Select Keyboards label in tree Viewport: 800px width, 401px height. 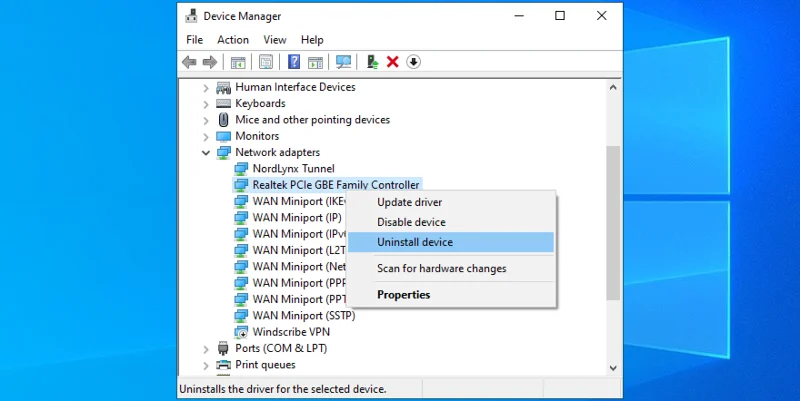[260, 104]
